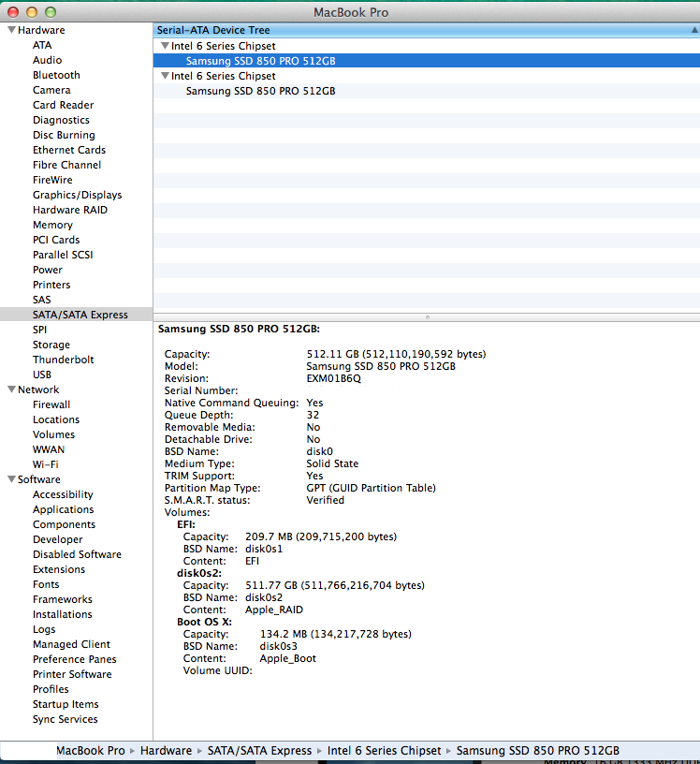Select Components item
Viewport: 700px width, 764px height.
tap(64, 524)
